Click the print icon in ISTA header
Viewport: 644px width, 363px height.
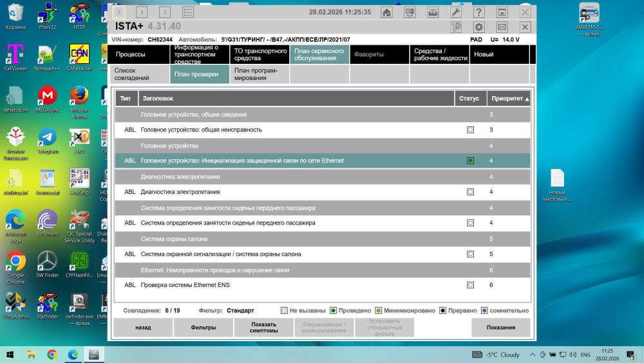pos(433,12)
